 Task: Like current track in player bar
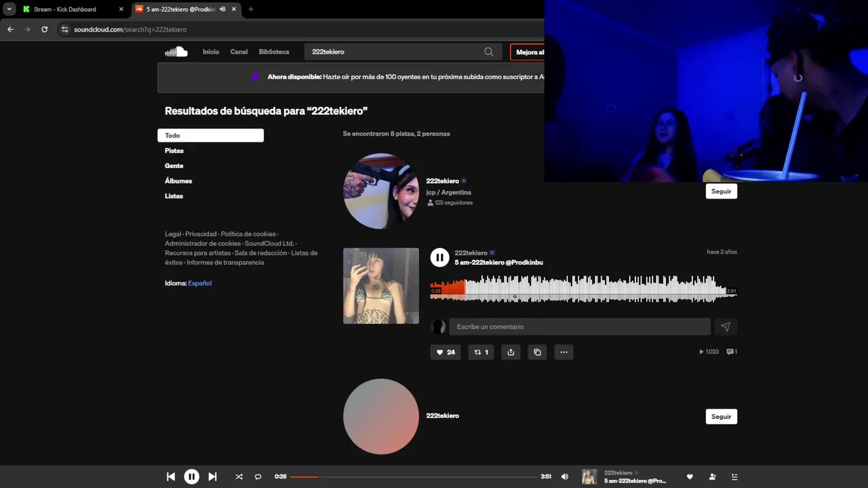click(690, 476)
